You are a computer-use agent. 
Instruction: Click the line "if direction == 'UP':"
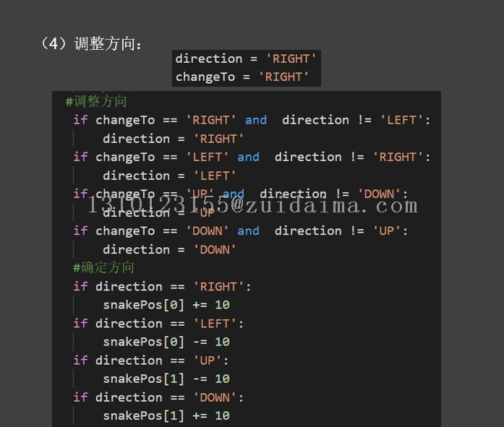[151, 361]
